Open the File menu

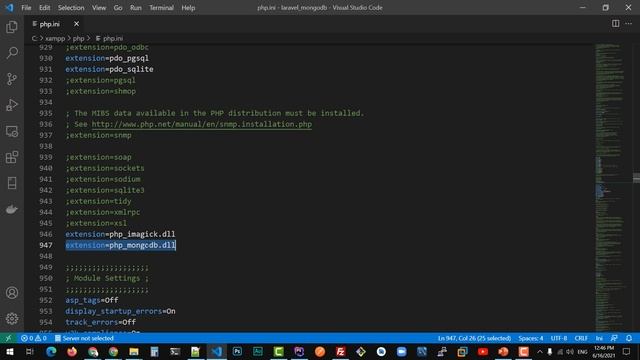pyautogui.click(x=26, y=8)
